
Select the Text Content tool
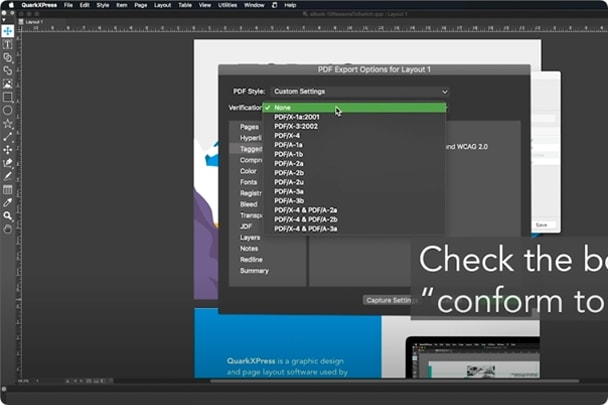pyautogui.click(x=7, y=44)
